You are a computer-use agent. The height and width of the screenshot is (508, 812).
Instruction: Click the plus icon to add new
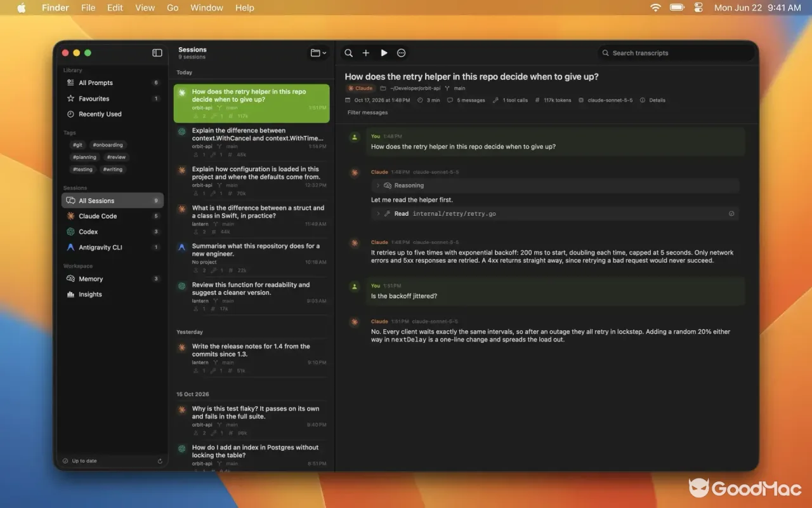coord(366,53)
